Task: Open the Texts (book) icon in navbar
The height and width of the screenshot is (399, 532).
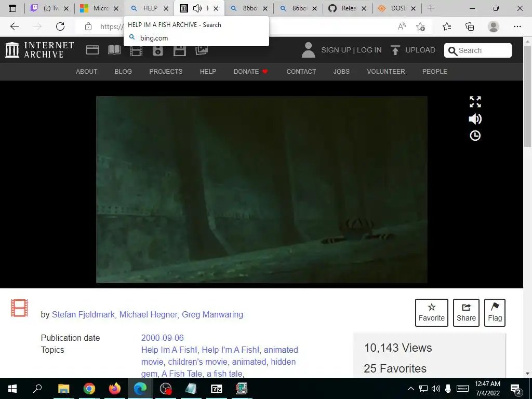Action: (x=114, y=50)
